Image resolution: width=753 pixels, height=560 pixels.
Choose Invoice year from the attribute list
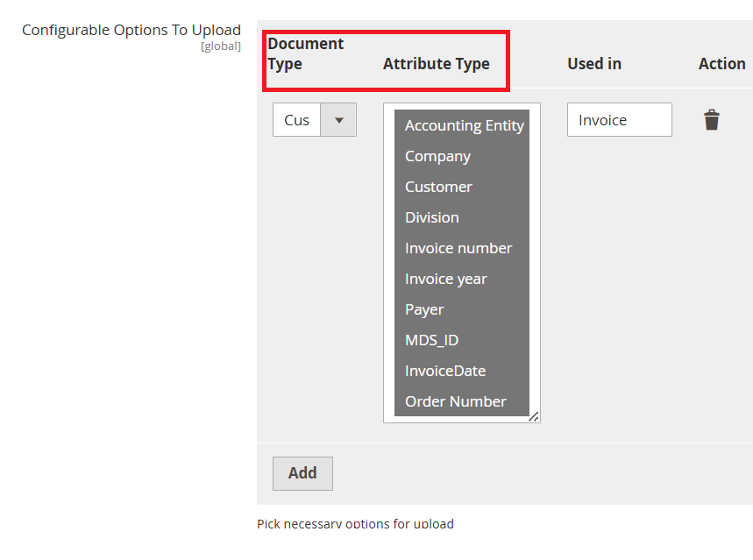point(446,279)
